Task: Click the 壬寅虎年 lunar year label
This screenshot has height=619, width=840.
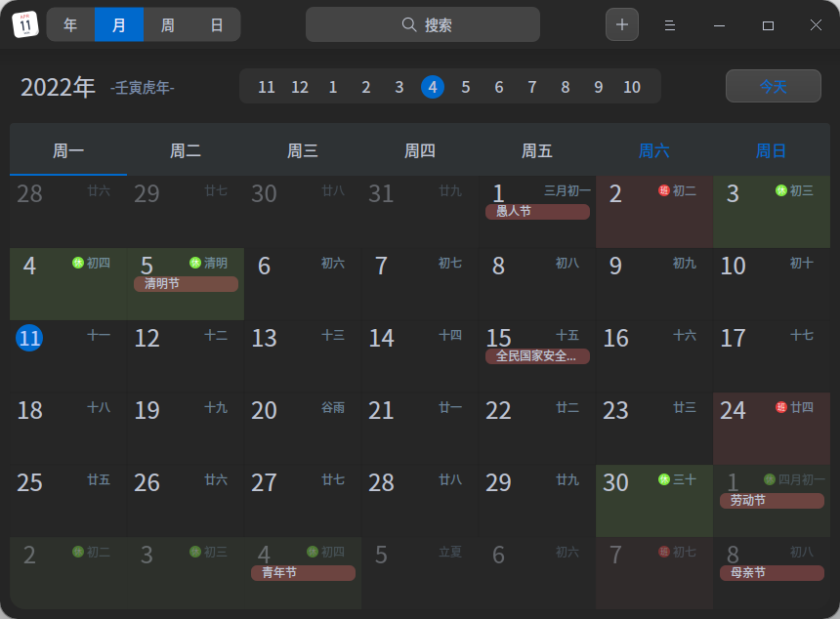Action: pyautogui.click(x=143, y=87)
